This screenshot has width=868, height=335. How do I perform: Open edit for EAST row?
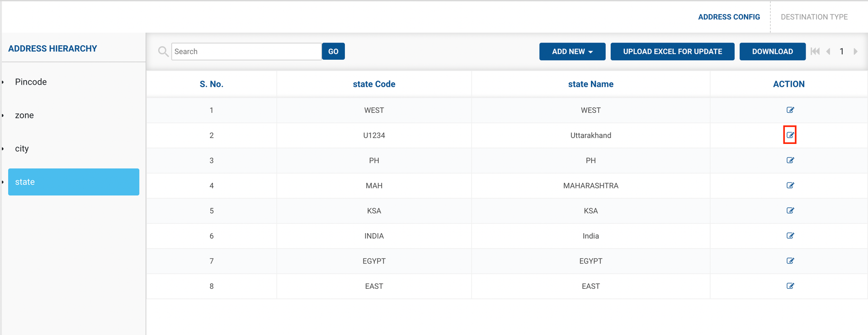click(x=790, y=286)
